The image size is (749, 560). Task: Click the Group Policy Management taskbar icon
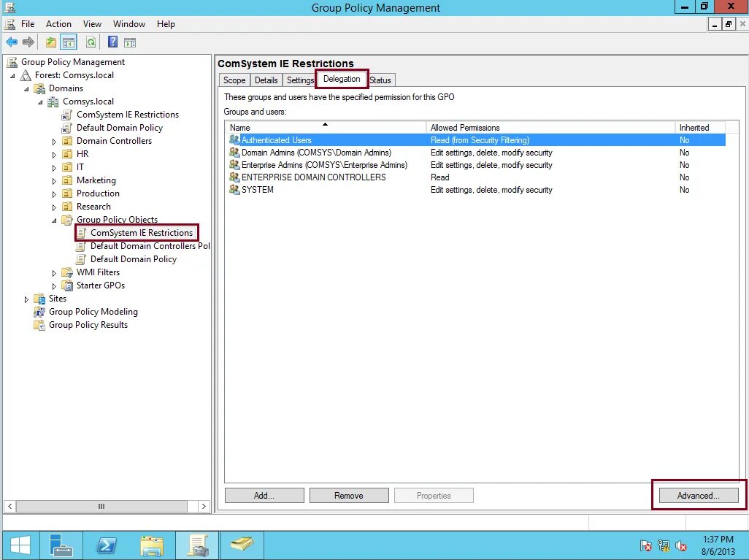(197, 545)
